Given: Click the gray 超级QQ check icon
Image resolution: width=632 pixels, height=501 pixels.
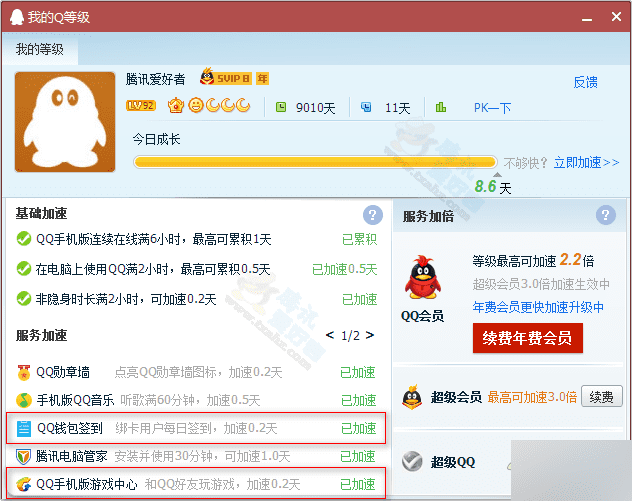Looking at the screenshot, I should pyautogui.click(x=412, y=462).
